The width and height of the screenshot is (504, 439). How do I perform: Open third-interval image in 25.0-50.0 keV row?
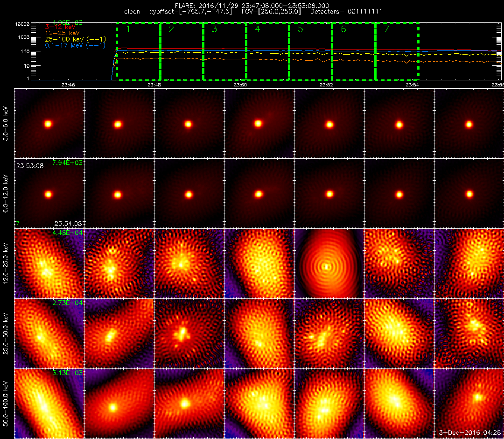189,333
